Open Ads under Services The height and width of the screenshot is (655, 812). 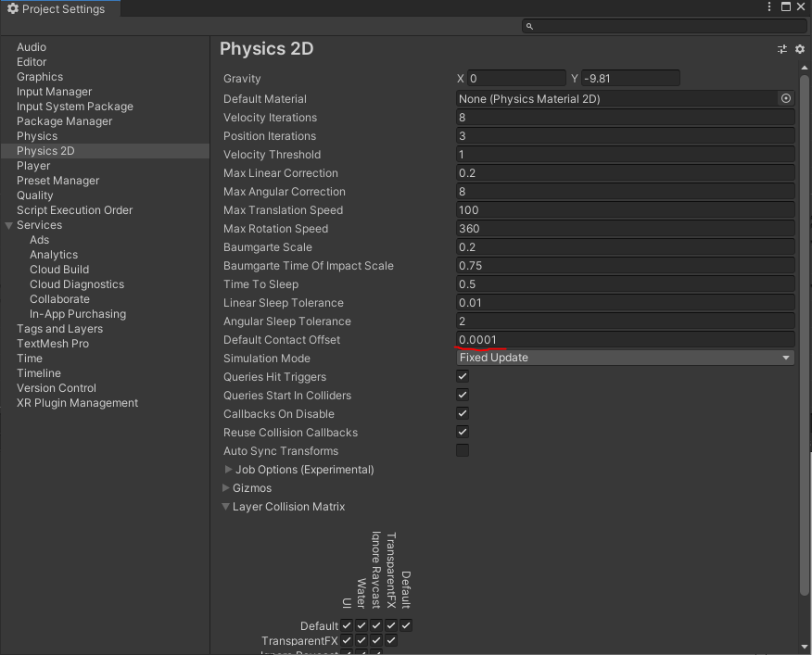(39, 240)
